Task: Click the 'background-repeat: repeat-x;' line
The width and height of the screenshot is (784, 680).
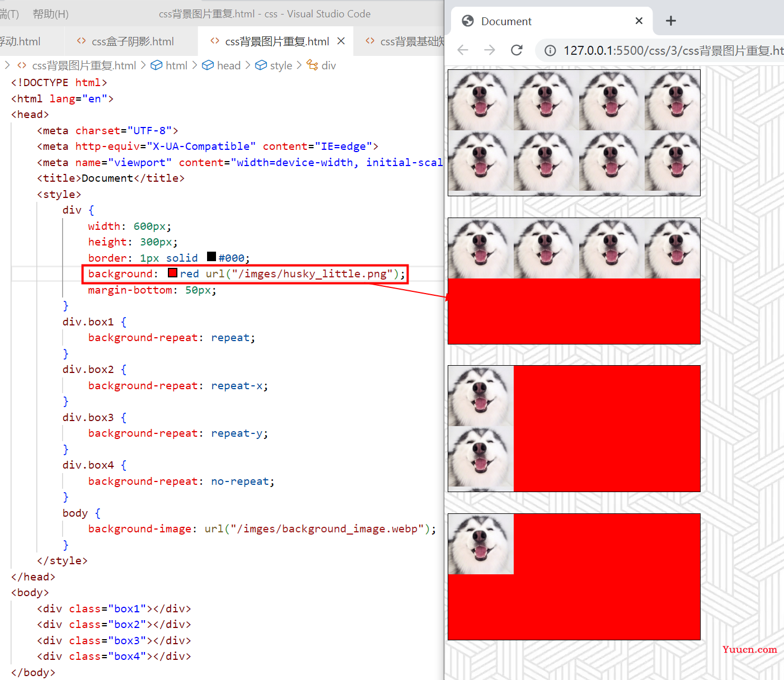Action: coord(178,386)
